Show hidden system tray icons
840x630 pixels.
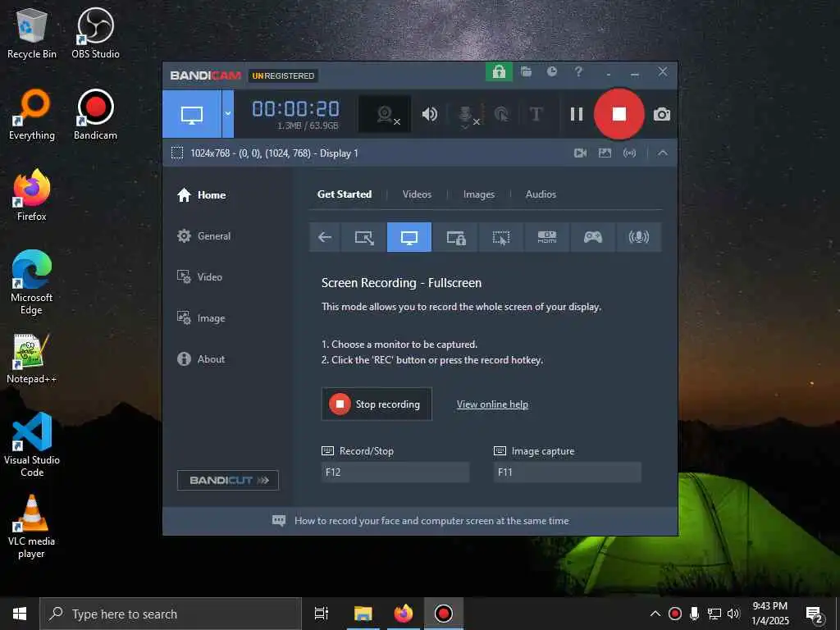[x=655, y=614]
